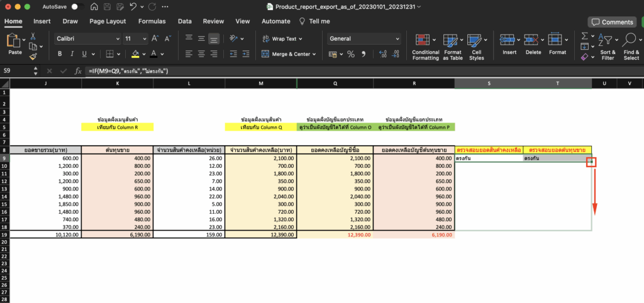The image size is (644, 303).
Task: Click the Comments button
Action: (x=612, y=22)
